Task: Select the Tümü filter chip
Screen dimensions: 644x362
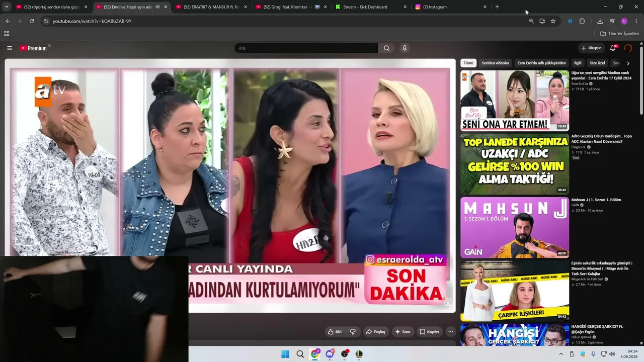Action: 468,63
